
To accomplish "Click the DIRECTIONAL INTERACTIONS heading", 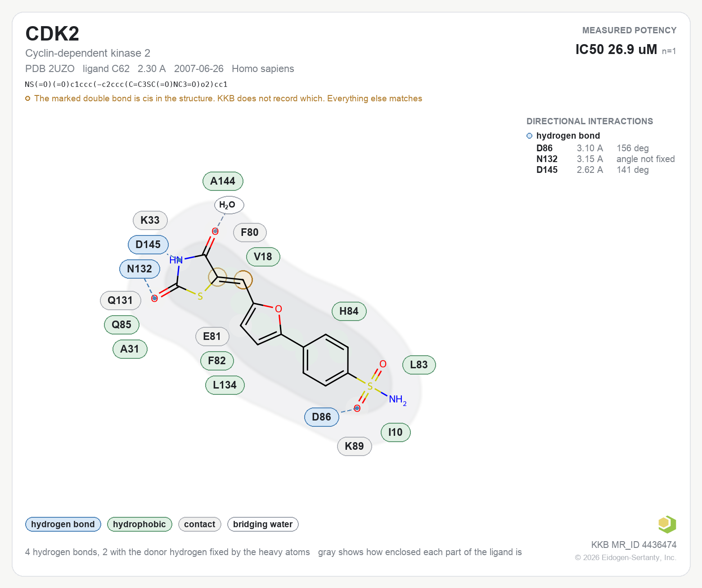I will coord(589,121).
